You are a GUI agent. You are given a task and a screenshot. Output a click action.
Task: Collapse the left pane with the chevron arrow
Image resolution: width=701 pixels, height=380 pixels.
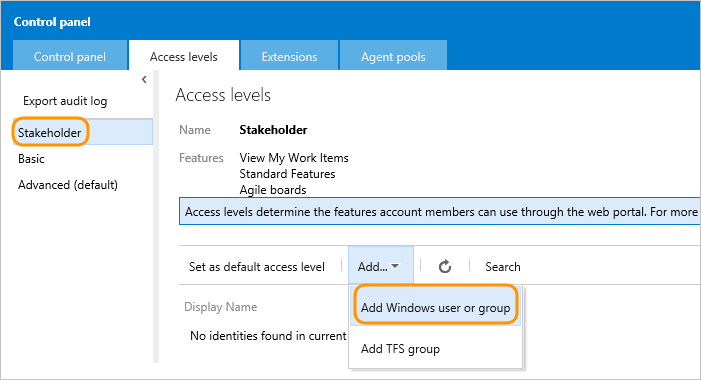144,80
